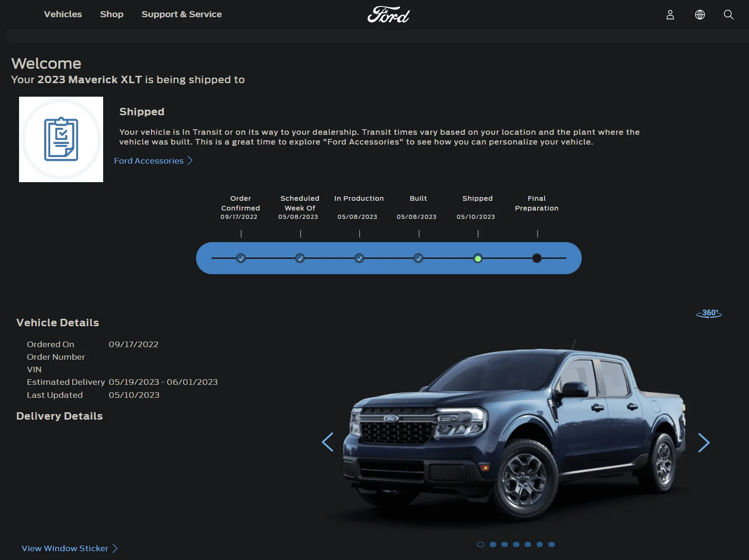Open the account profile icon
The height and width of the screenshot is (560, 749).
(670, 15)
